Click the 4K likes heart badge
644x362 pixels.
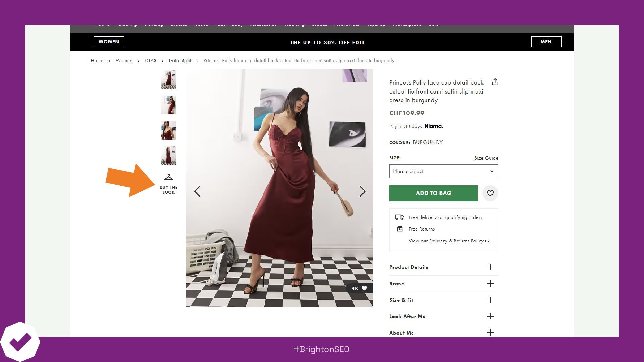coord(359,288)
